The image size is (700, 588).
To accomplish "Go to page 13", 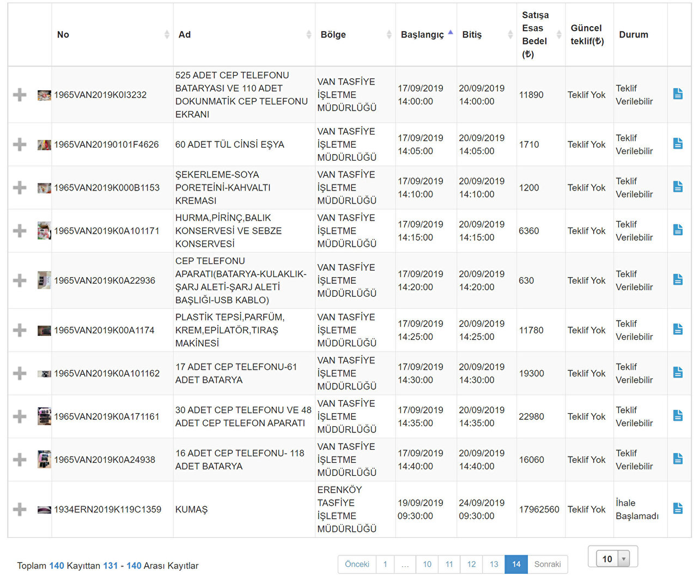I will (494, 564).
